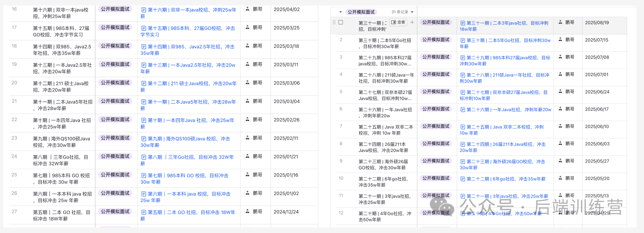The width and height of the screenshot is (644, 233).
Task: Click the 公开模拟面试 tag in row 20
Action: pyautogui.click(x=115, y=83)
